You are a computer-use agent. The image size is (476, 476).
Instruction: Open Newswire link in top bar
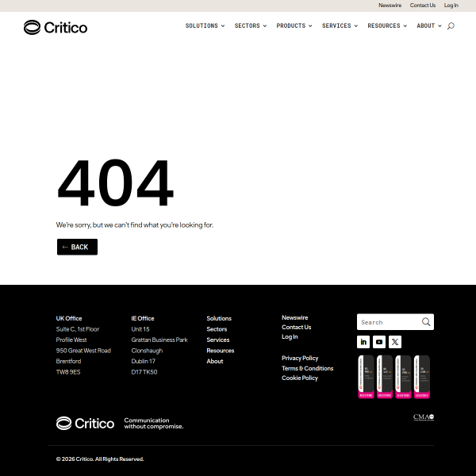click(x=390, y=6)
